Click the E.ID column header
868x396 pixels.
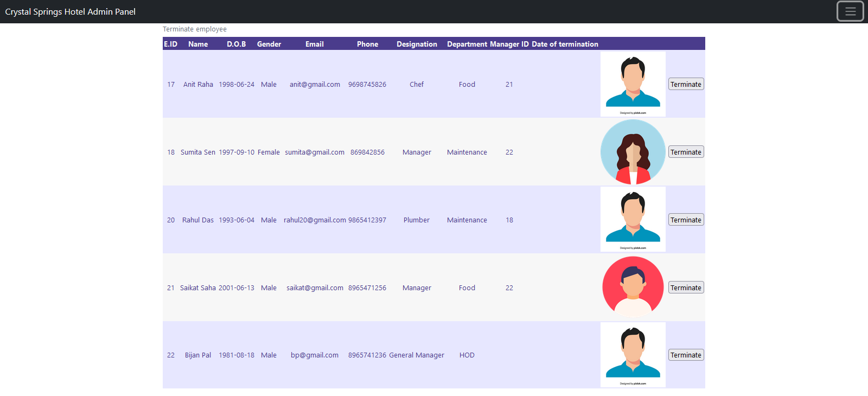tap(170, 44)
